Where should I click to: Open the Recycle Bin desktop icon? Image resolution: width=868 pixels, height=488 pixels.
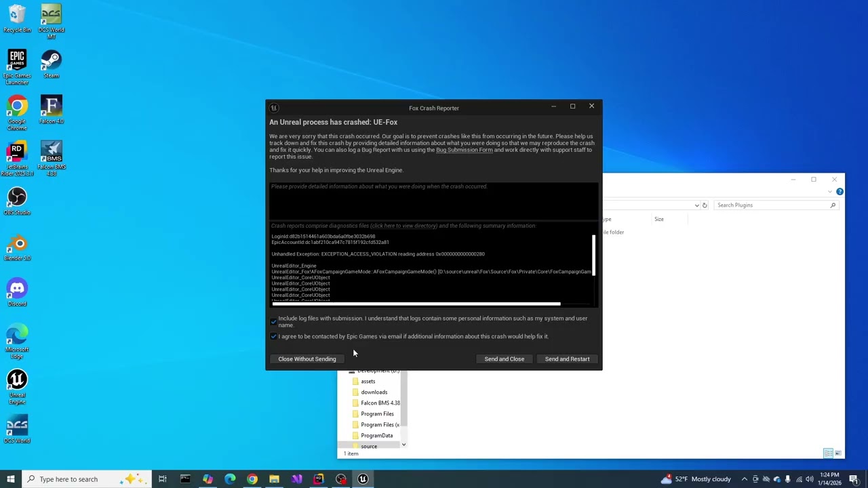click(x=17, y=19)
